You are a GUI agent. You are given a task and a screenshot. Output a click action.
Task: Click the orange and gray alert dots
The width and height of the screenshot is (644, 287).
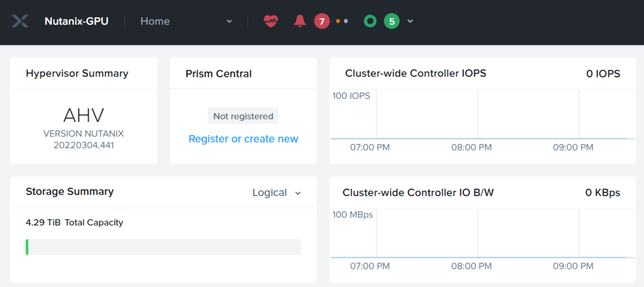pyautogui.click(x=342, y=21)
